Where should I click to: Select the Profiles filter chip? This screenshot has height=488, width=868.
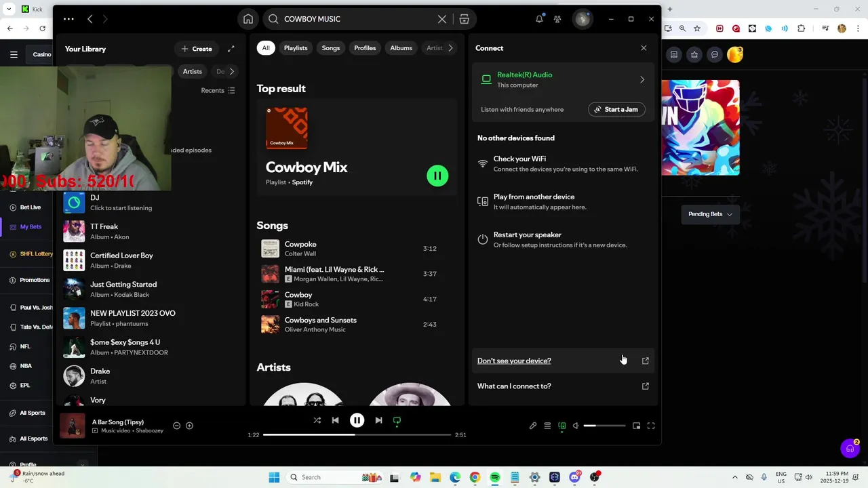pyautogui.click(x=365, y=48)
